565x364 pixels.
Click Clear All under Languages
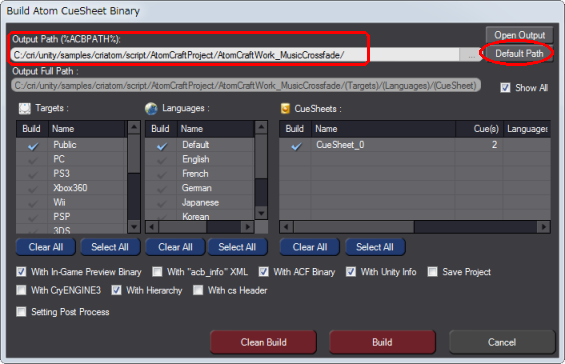[x=175, y=247]
